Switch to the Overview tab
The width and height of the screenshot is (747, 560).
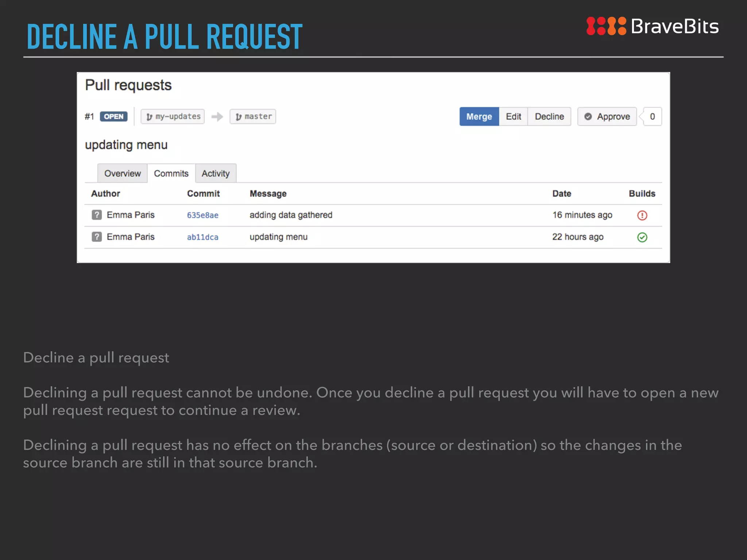122,174
